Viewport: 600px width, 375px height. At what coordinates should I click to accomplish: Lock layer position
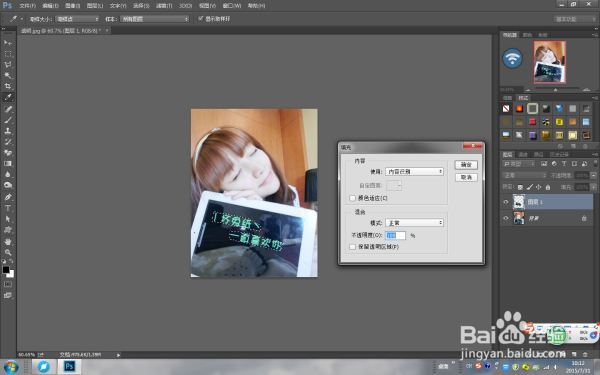[x=538, y=187]
